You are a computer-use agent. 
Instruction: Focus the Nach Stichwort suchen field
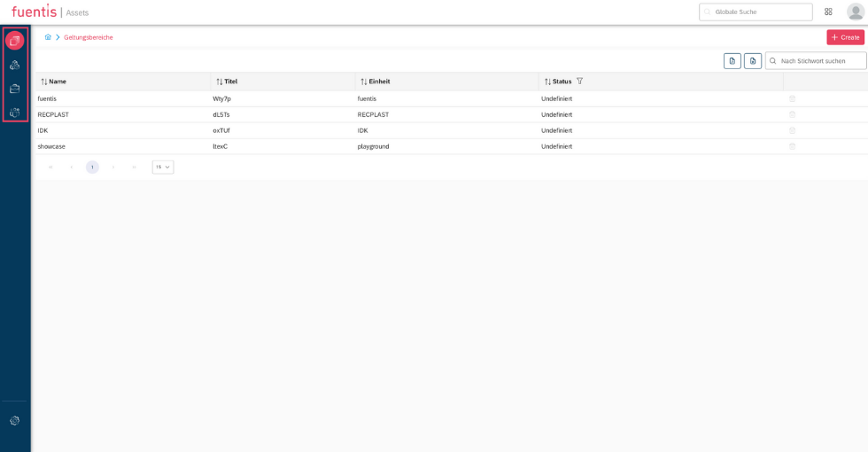click(x=816, y=61)
